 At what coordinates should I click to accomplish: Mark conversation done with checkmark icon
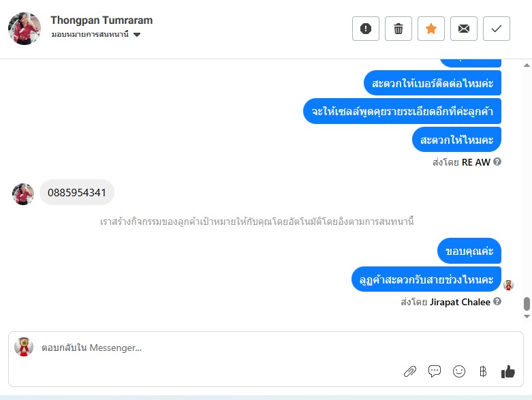(497, 29)
